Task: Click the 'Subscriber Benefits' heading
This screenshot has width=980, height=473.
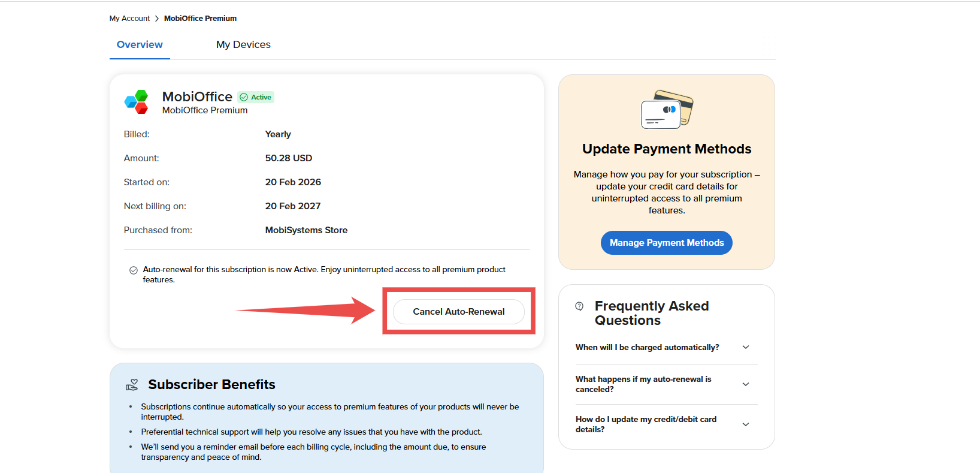Action: tap(211, 384)
